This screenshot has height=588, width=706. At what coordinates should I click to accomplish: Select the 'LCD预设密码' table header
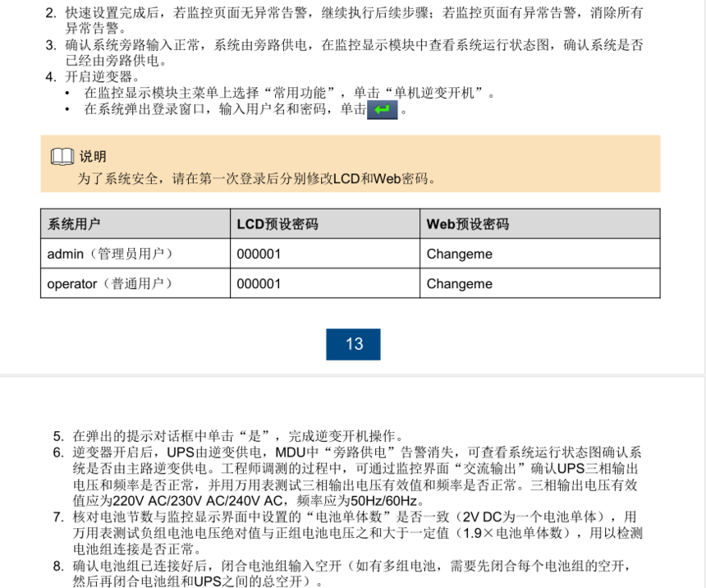coord(325,224)
